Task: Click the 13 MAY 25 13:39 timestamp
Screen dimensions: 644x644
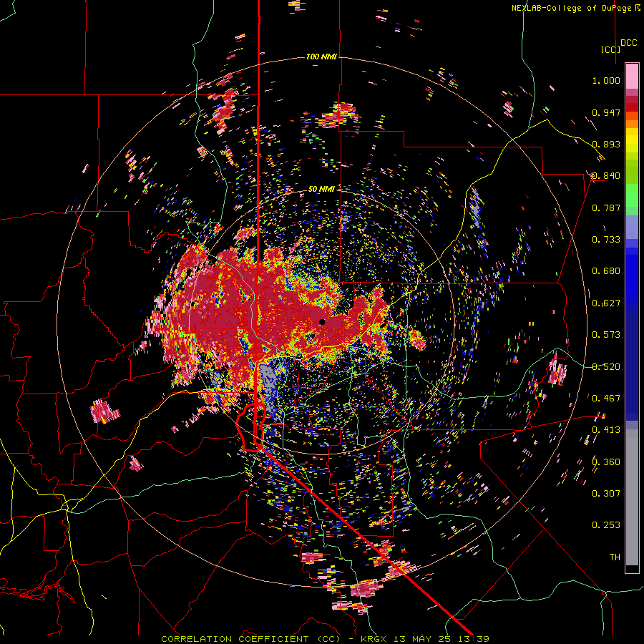Action: point(441,639)
